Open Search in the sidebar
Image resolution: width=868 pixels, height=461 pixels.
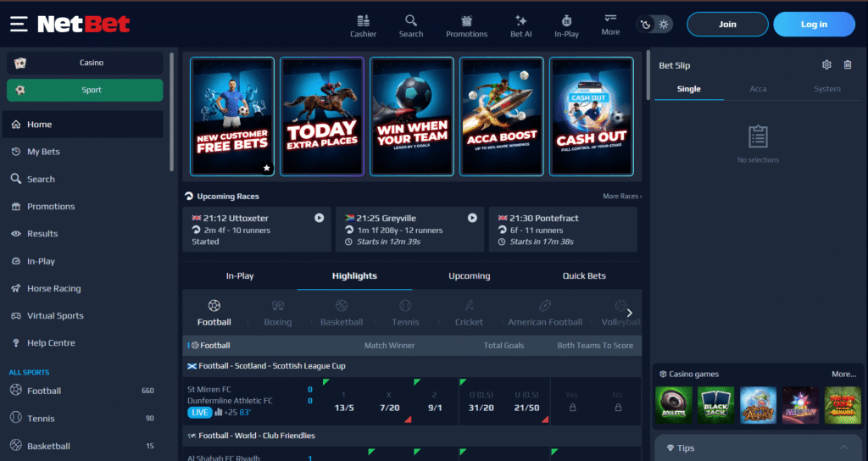pyautogui.click(x=82, y=180)
